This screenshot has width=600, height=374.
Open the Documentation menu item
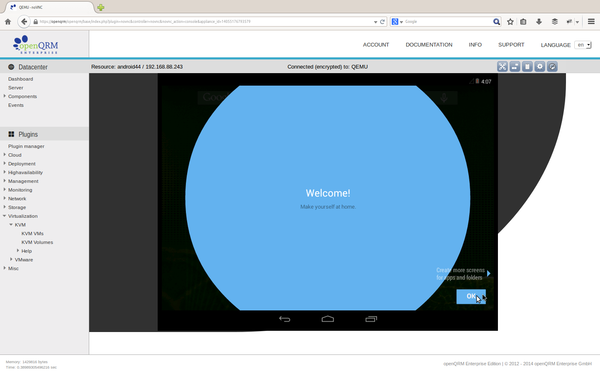pyautogui.click(x=429, y=45)
